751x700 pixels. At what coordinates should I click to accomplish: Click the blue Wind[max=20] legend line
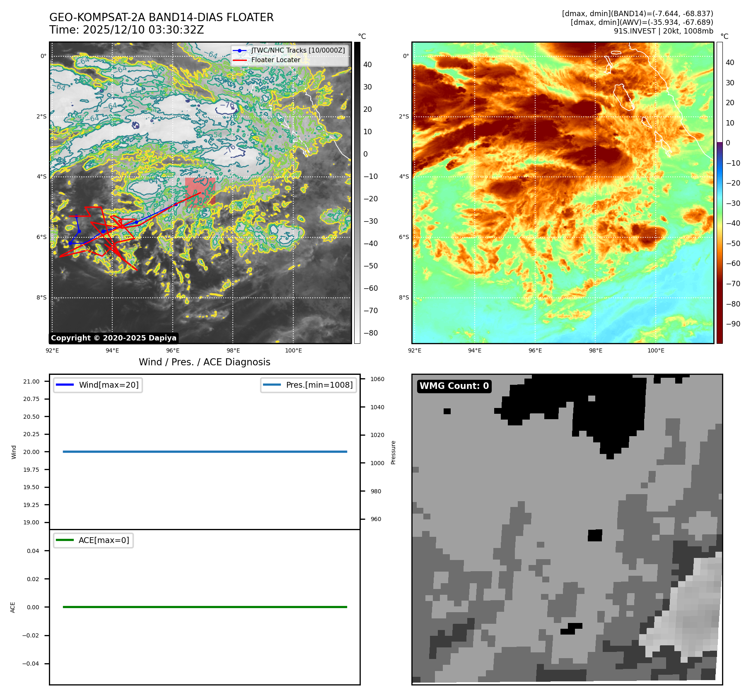(65, 385)
